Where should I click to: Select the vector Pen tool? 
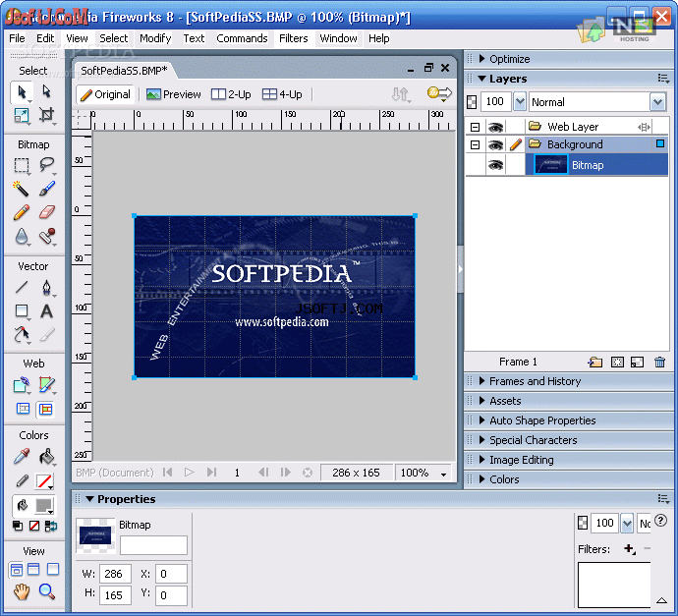point(46,287)
